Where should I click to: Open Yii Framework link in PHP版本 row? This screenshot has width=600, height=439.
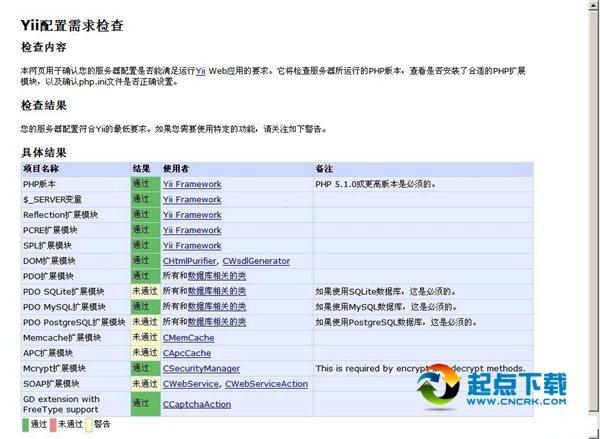(x=192, y=184)
